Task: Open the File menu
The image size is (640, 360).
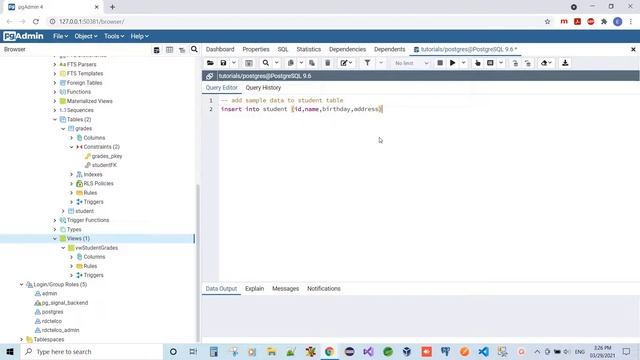Action: click(60, 36)
